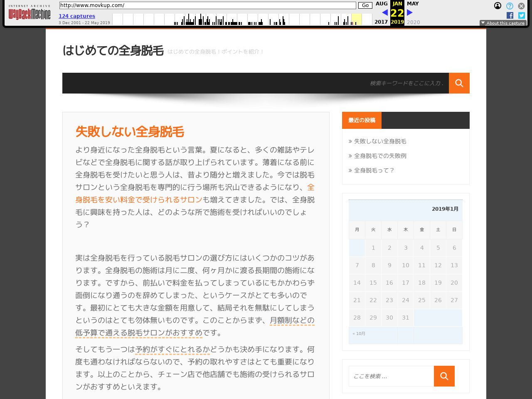Screen dimensions: 532x399
Task: Expand the About this capture panel
Action: [x=503, y=23]
